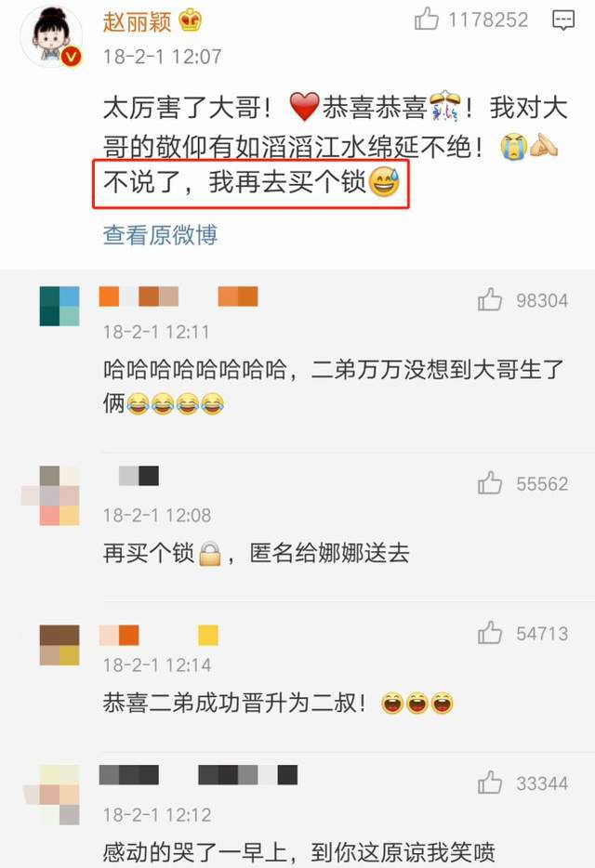This screenshot has height=868, width=595.
Task: Tap the crown badge next to 赵丽颖
Action: [190, 21]
